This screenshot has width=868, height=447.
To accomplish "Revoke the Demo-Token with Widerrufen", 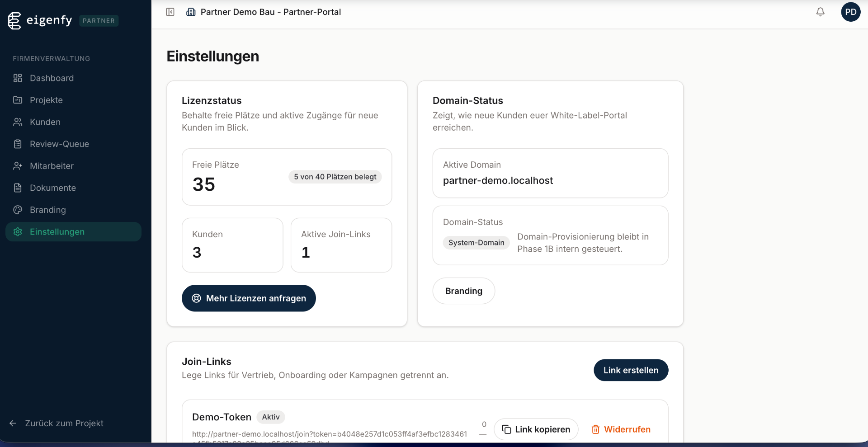I will pyautogui.click(x=621, y=429).
